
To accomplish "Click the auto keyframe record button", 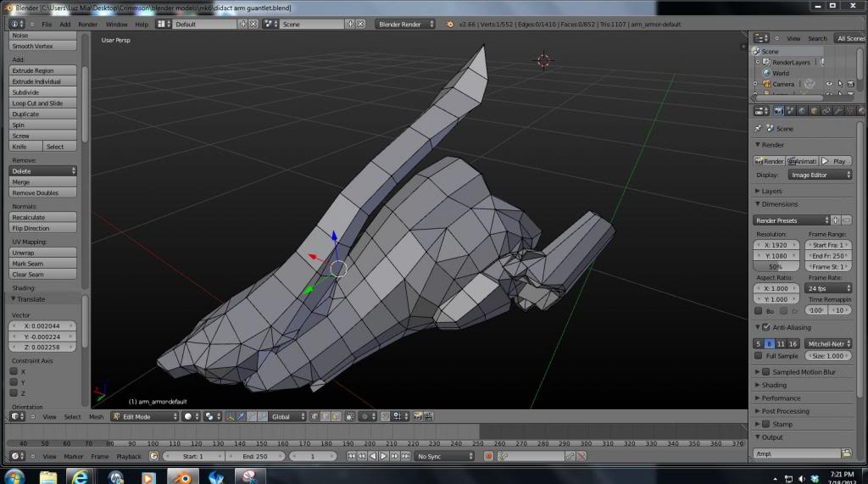I will click(x=488, y=456).
